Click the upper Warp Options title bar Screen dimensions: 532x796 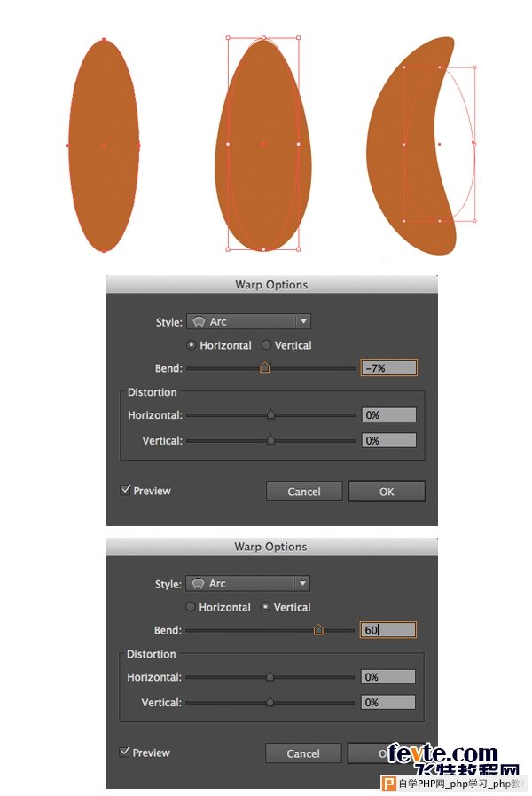pyautogui.click(x=272, y=284)
